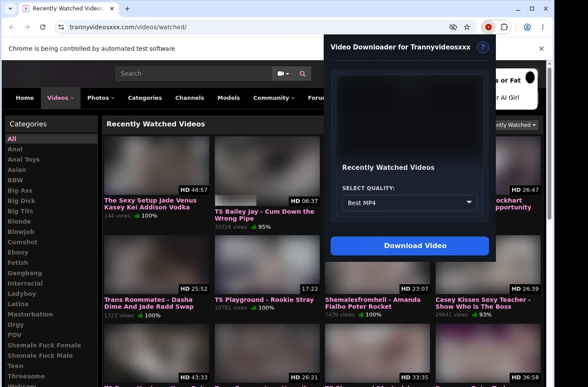588x387 pixels.
Task: Open the camera search-type dropdown
Action: click(x=283, y=73)
